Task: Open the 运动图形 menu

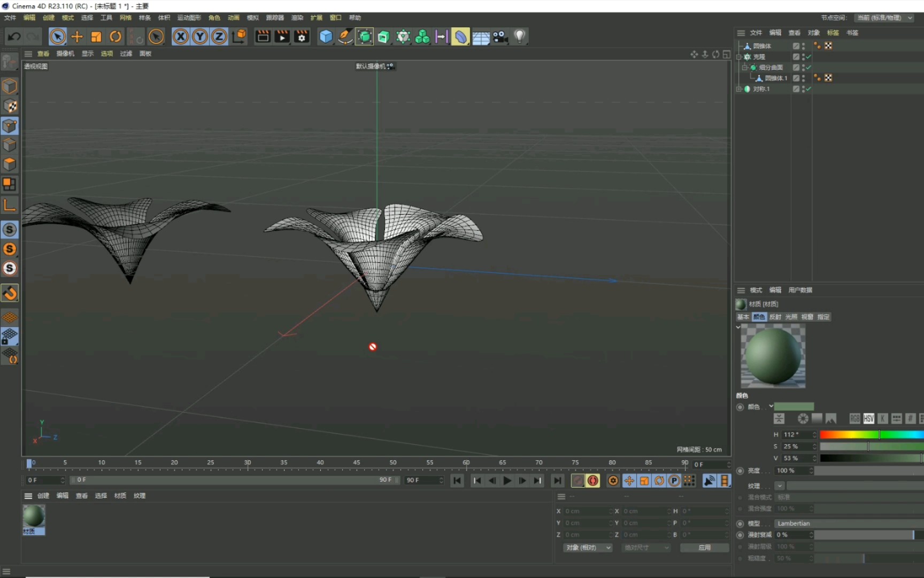Action: [x=189, y=18]
